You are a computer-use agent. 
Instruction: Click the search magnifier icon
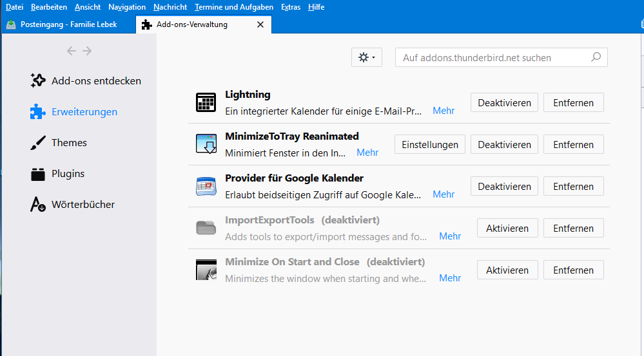pyautogui.click(x=596, y=57)
